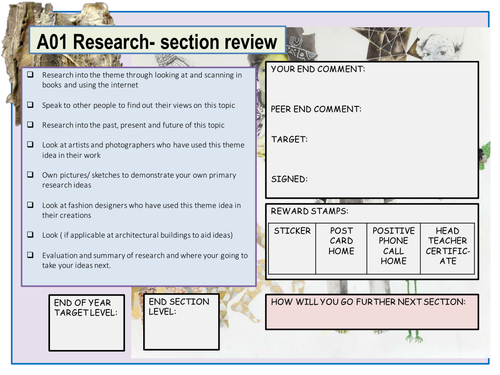Click text 'Look at fashion designers who have used'
Viewport: 500px width, 375px height.
pos(110,205)
